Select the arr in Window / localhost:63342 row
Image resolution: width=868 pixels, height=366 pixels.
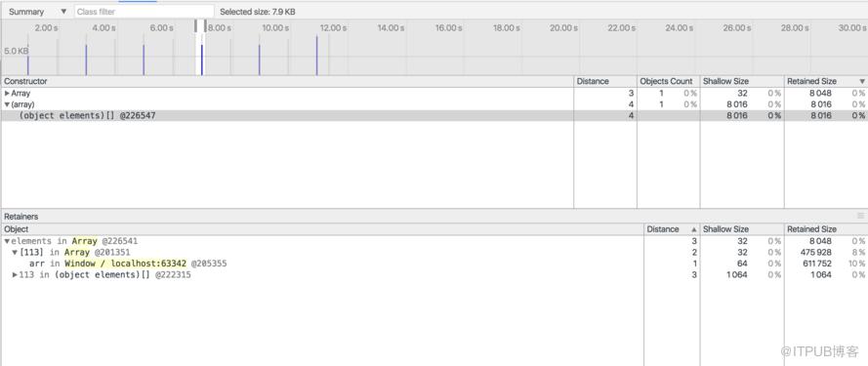[434, 264]
